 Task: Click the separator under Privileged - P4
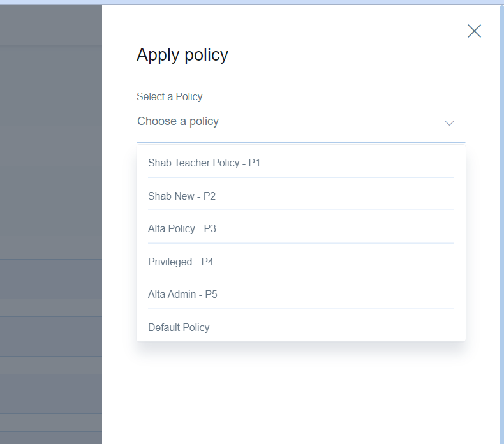(x=301, y=276)
